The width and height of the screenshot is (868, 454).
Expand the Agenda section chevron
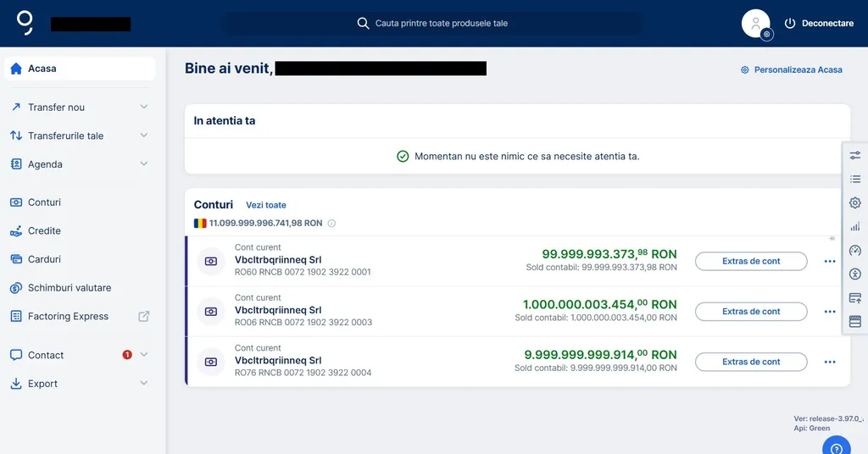pyautogui.click(x=143, y=163)
